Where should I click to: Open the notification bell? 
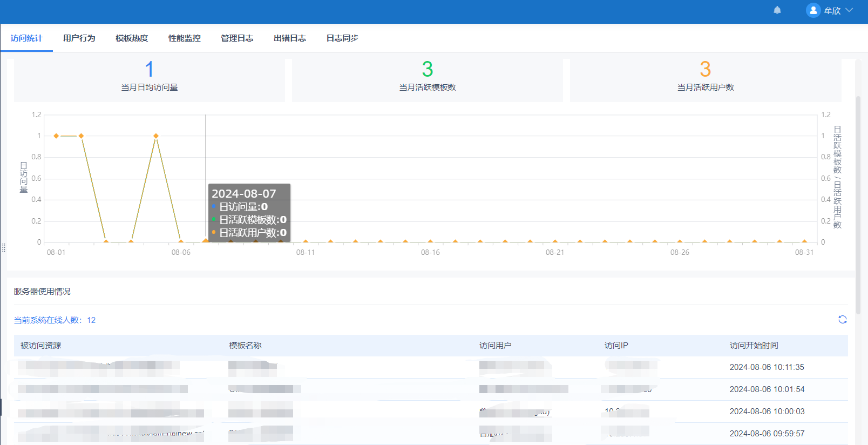777,10
